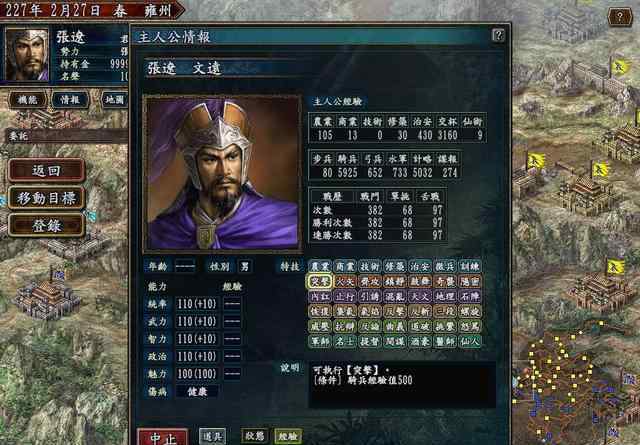Select the 突擊 skill badge
Image resolution: width=640 pixels, height=445 pixels.
(320, 282)
